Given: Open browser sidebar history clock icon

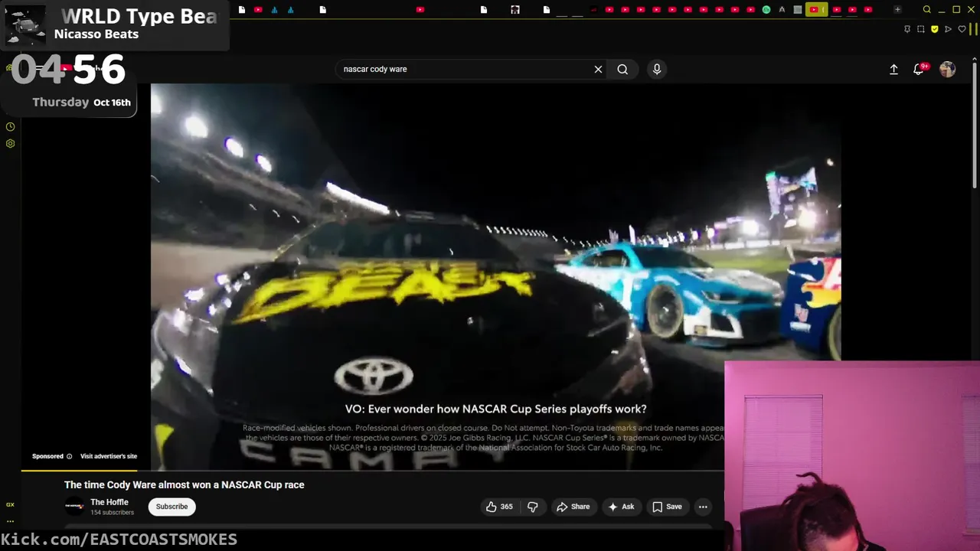Looking at the screenshot, I should click(10, 127).
